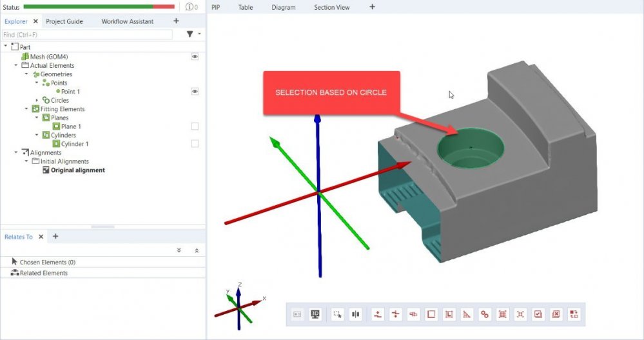Image resolution: width=644 pixels, height=340 pixels.
Task: Click the 3D view toolbar icon
Action: 315,314
